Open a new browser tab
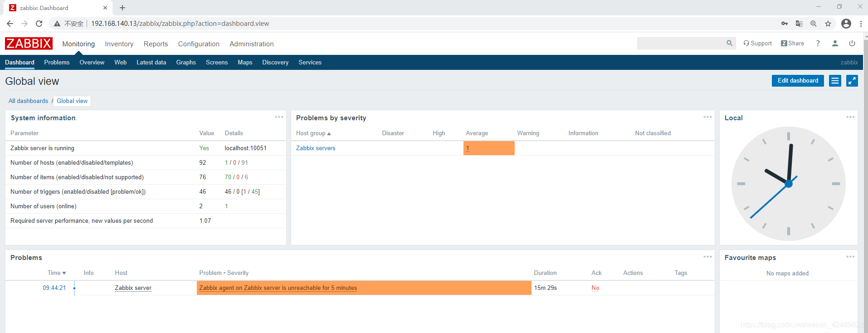 [122, 8]
